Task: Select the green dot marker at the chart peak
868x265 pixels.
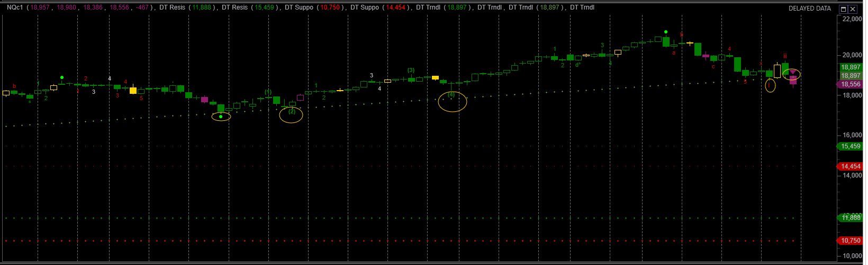Action: coord(666,32)
